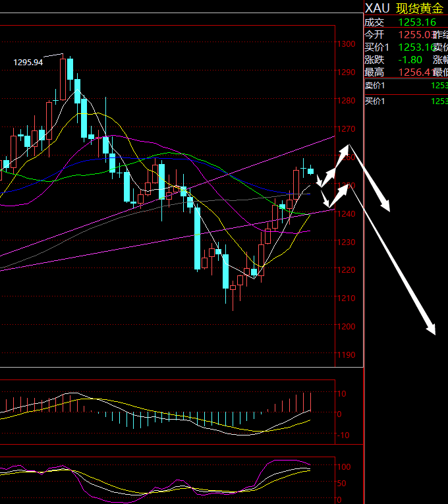The width and height of the screenshot is (448, 504).
Task: Click the 0 scale label in bottom oscillator
Action: pyautogui.click(x=339, y=500)
